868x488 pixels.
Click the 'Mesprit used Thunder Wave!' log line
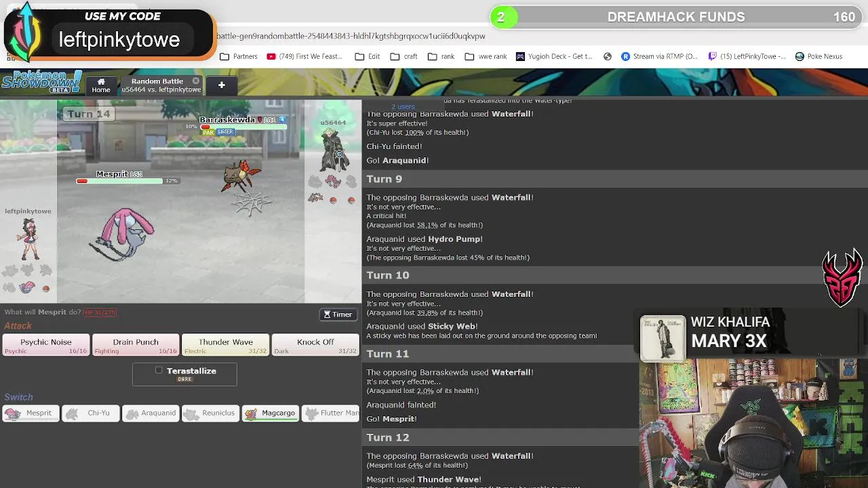[424, 479]
